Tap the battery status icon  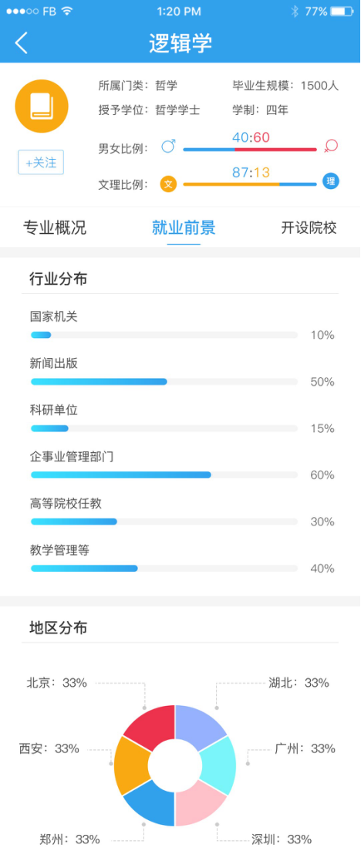(x=342, y=11)
